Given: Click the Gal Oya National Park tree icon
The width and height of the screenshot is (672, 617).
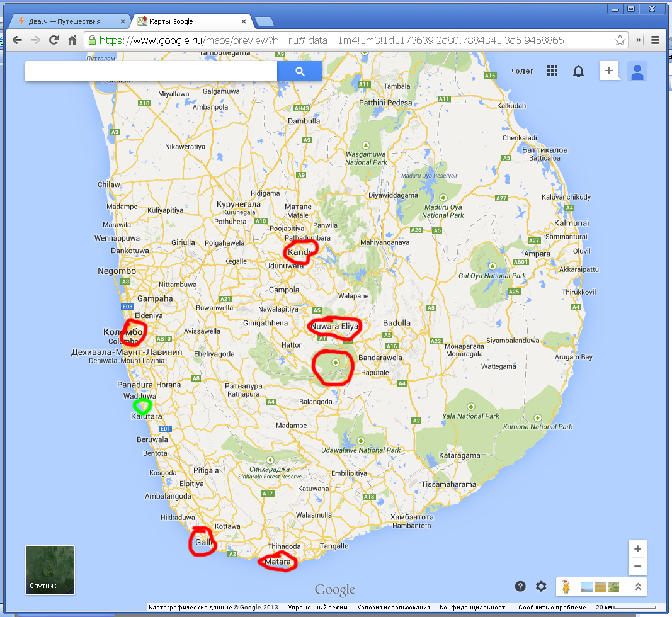Looking at the screenshot, I should [493, 266].
